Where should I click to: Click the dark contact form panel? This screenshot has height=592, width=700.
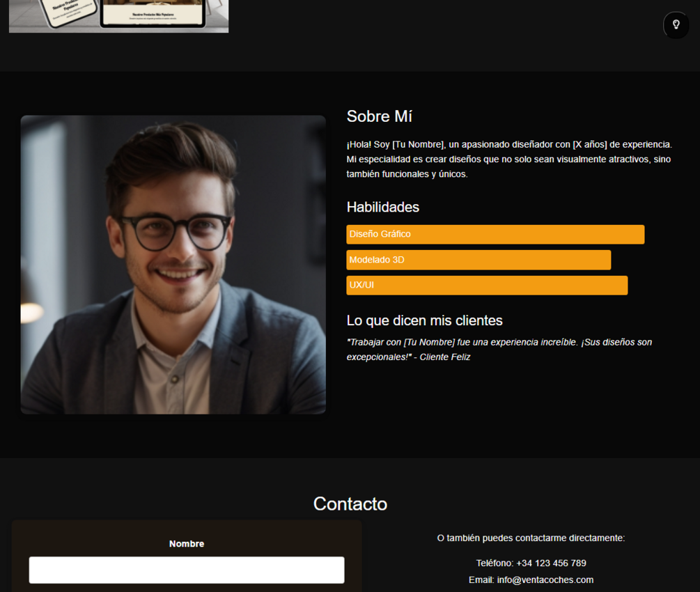coord(187,556)
